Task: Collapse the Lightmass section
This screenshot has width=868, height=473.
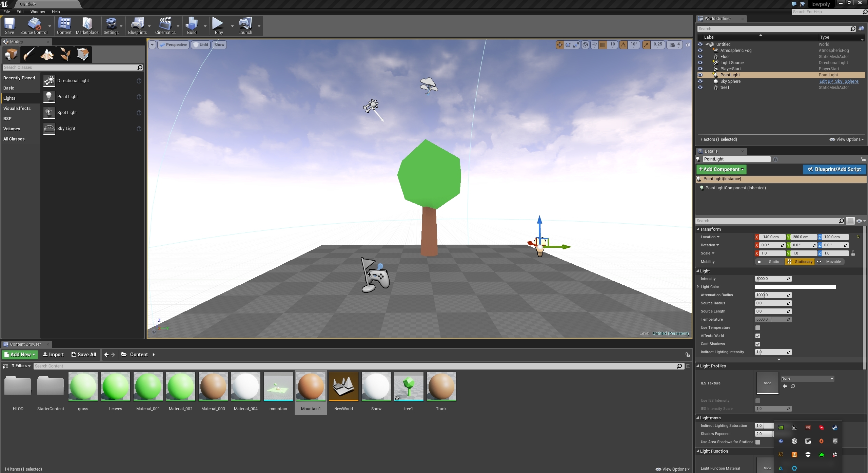Action: point(698,418)
